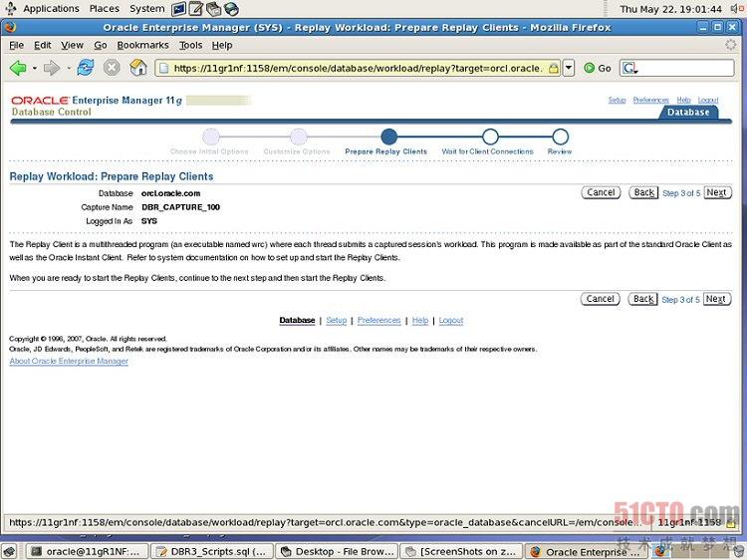Click the browser Back arrow icon
Viewport: 747px width, 560px height.
click(x=17, y=68)
